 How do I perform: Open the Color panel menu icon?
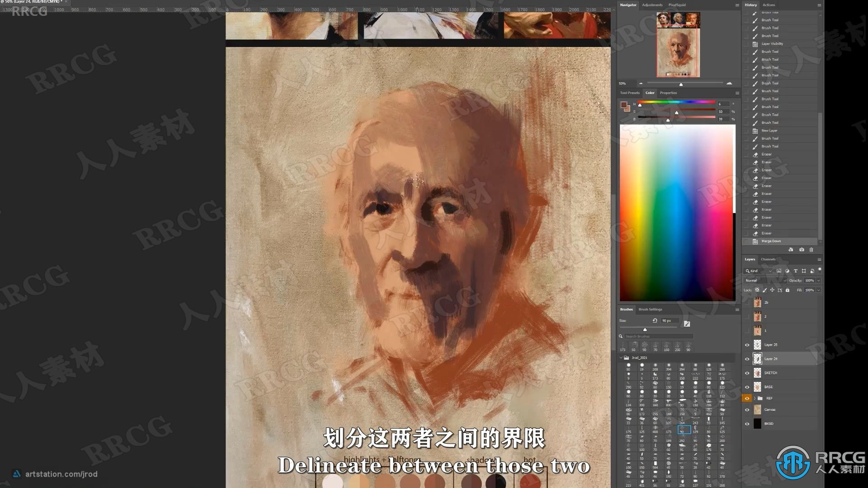point(737,93)
